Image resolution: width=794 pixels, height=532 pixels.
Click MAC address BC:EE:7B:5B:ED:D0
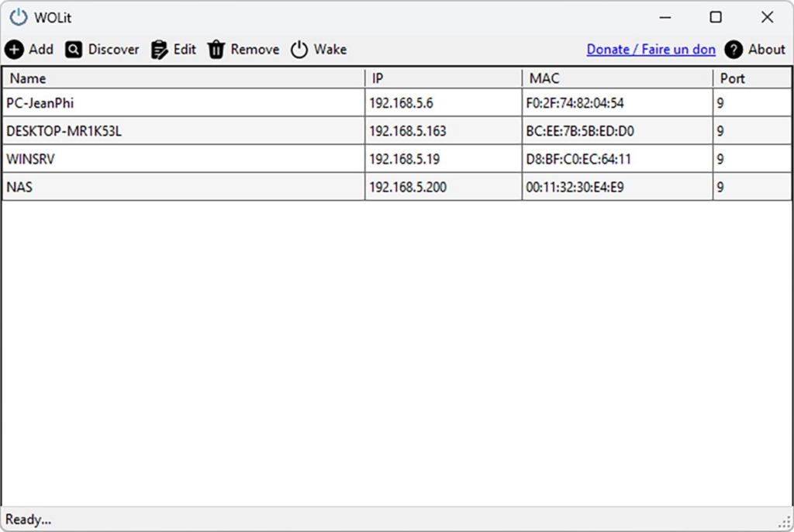(x=580, y=131)
